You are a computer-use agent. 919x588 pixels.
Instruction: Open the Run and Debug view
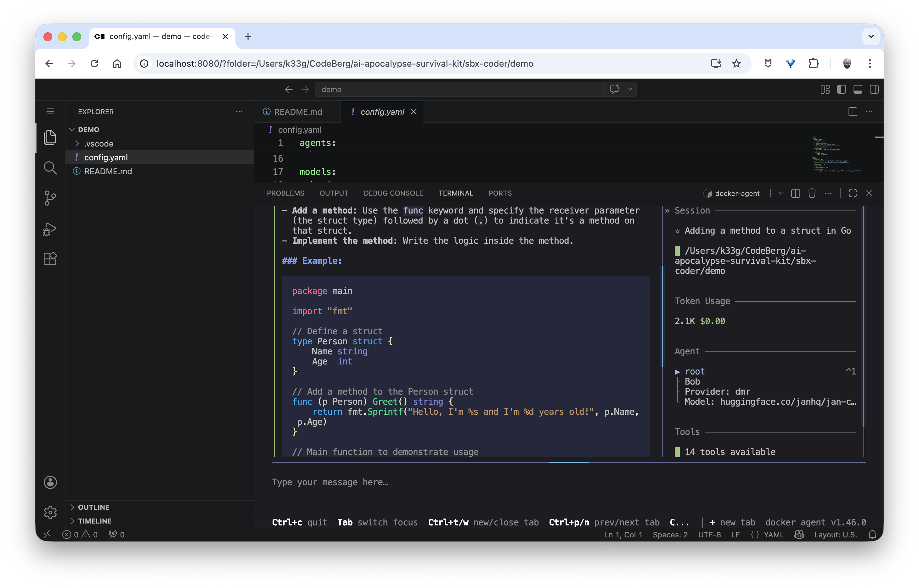click(x=50, y=229)
